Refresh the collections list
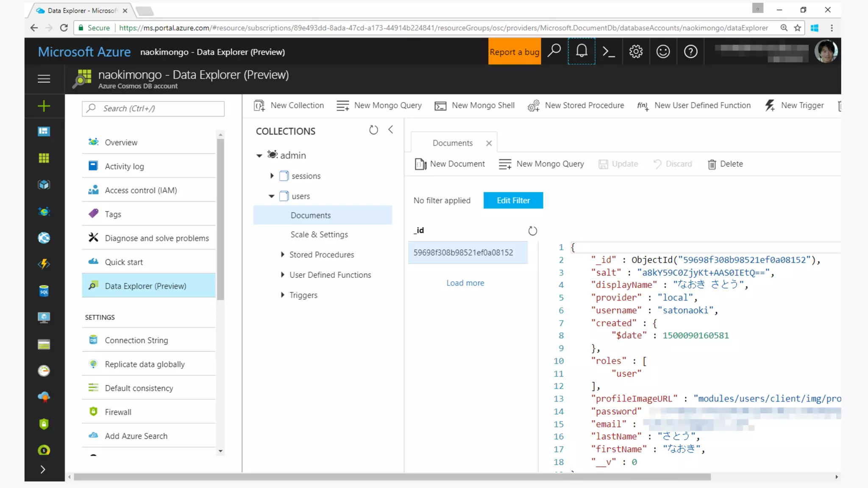The height and width of the screenshot is (488, 868). (373, 130)
